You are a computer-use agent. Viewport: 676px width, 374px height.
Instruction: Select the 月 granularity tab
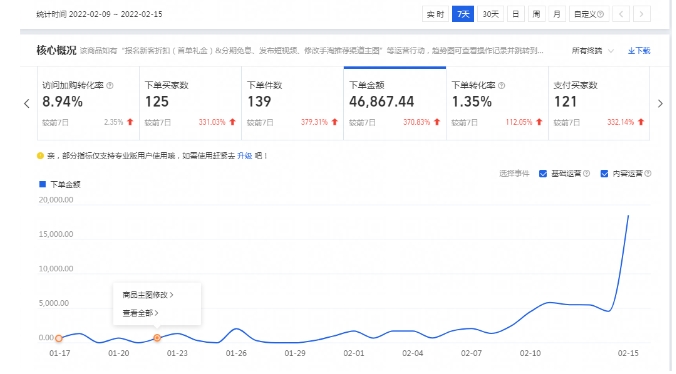(x=557, y=14)
